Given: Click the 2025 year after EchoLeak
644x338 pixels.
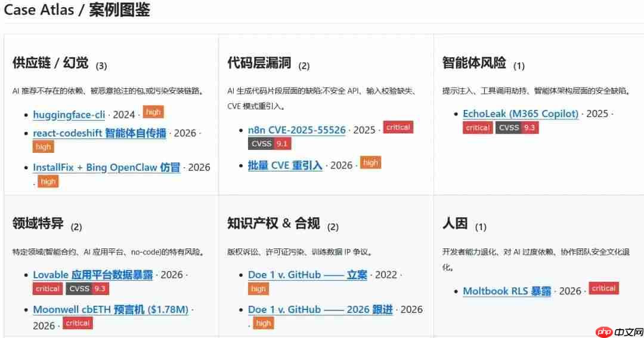Looking at the screenshot, I should click(x=597, y=113).
